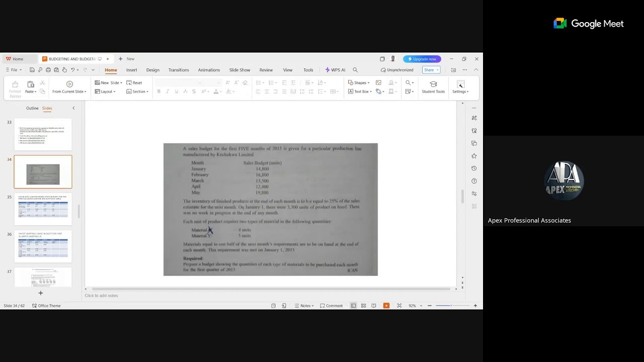This screenshot has width=644, height=362.
Task: Switch to the Design ribbon tab
Action: click(x=153, y=70)
